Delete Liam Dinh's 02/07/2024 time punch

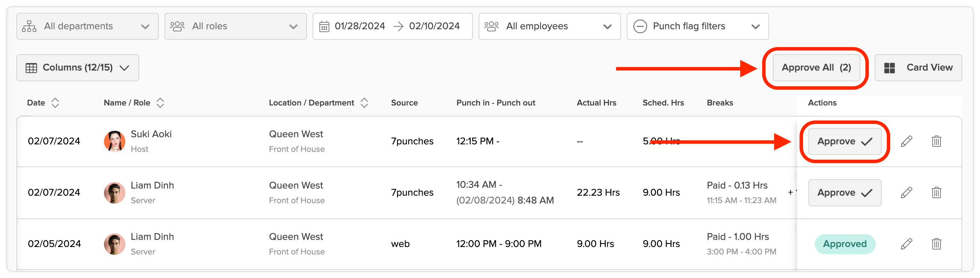coord(936,193)
